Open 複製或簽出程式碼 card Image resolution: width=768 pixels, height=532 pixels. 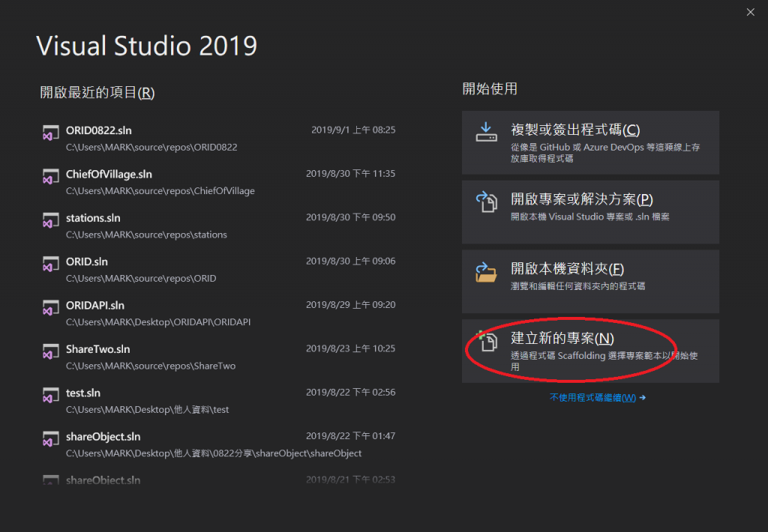pos(590,142)
